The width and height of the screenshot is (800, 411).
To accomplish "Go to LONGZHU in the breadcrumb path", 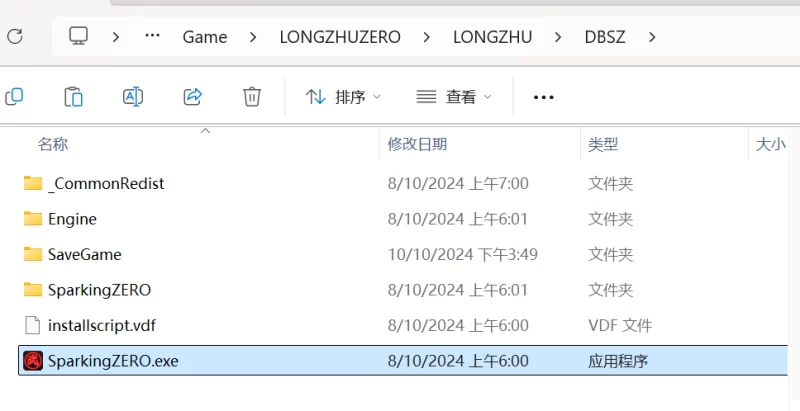I will point(492,37).
